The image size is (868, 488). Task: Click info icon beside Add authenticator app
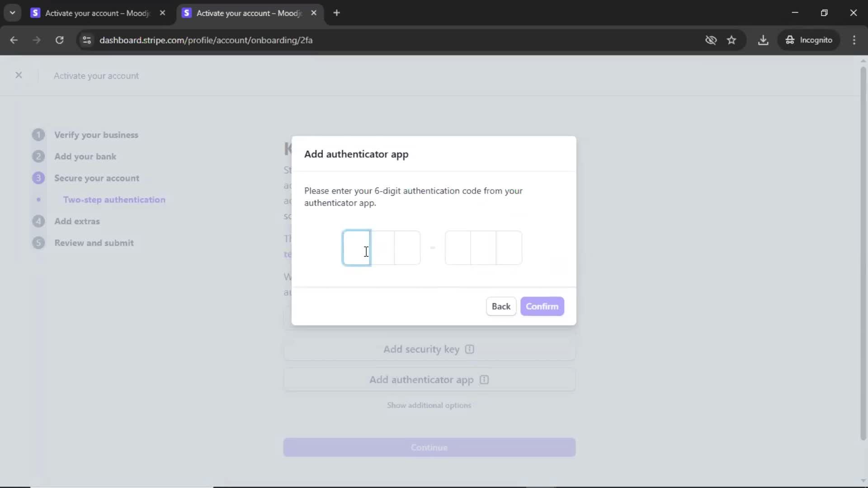[x=484, y=380]
